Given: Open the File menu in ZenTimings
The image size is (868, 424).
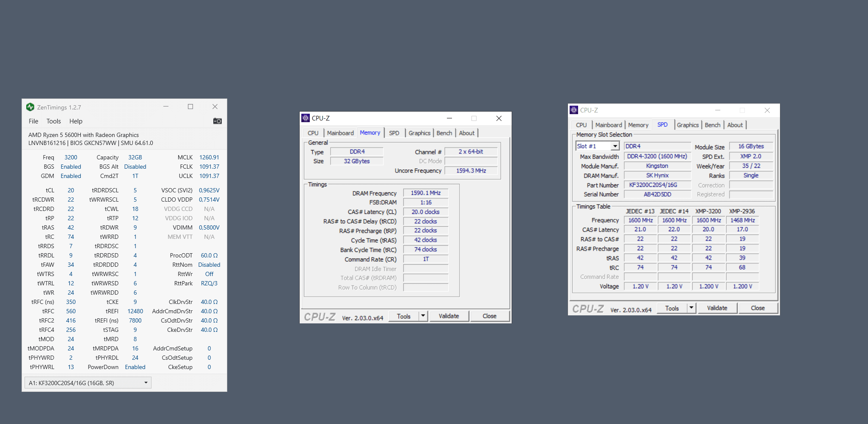Looking at the screenshot, I should [33, 121].
